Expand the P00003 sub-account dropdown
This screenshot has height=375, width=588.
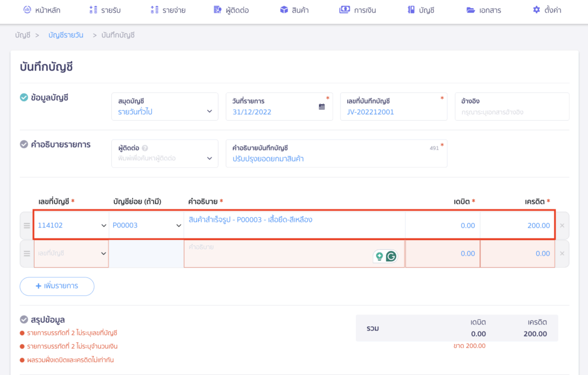[x=178, y=226]
